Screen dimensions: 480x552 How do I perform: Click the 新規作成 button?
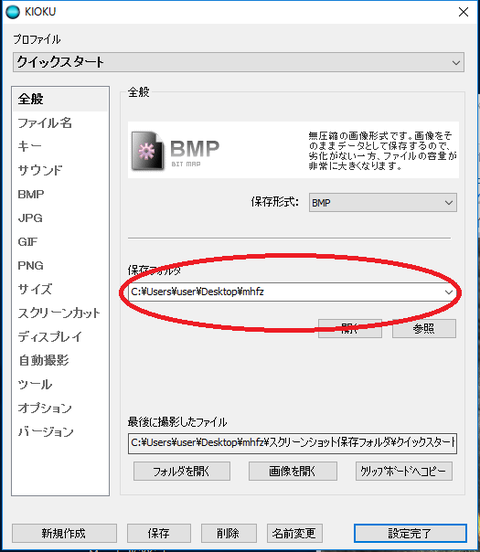coord(64,533)
